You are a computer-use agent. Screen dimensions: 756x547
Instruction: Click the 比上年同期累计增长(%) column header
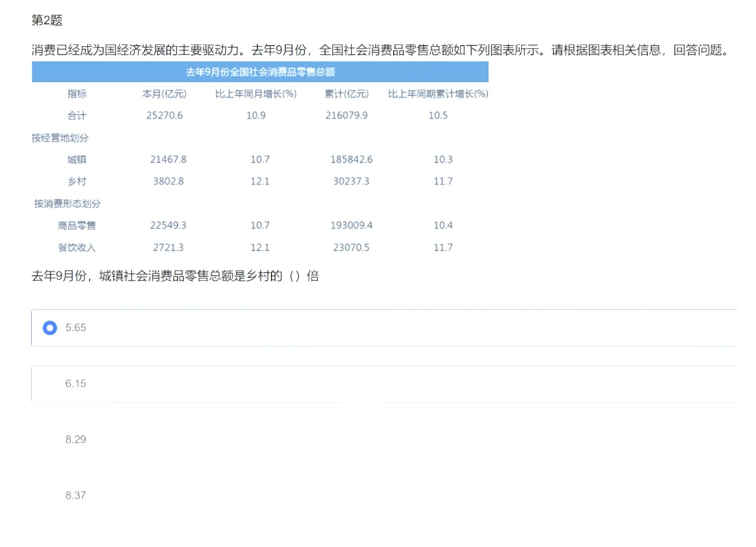coord(438,94)
